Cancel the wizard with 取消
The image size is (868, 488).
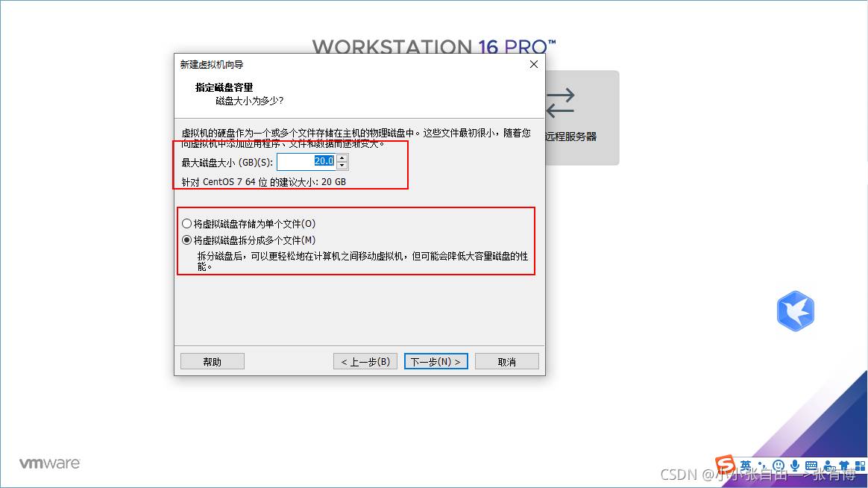point(506,362)
